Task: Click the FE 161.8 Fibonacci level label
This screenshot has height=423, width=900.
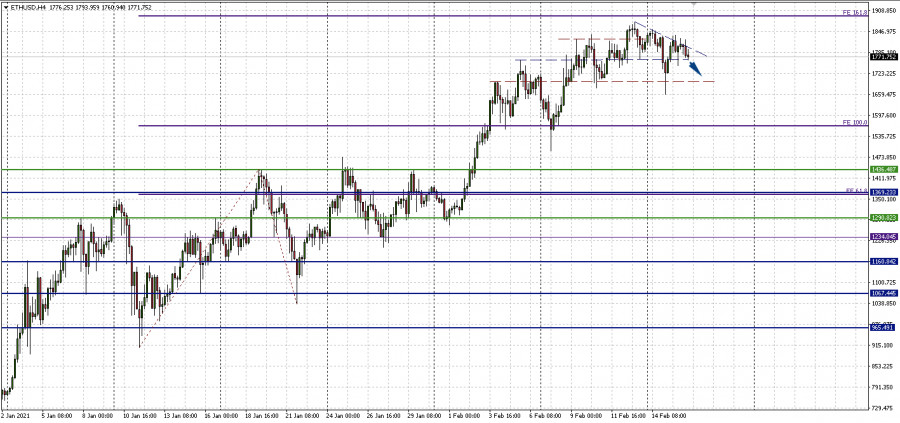Action: click(x=853, y=12)
